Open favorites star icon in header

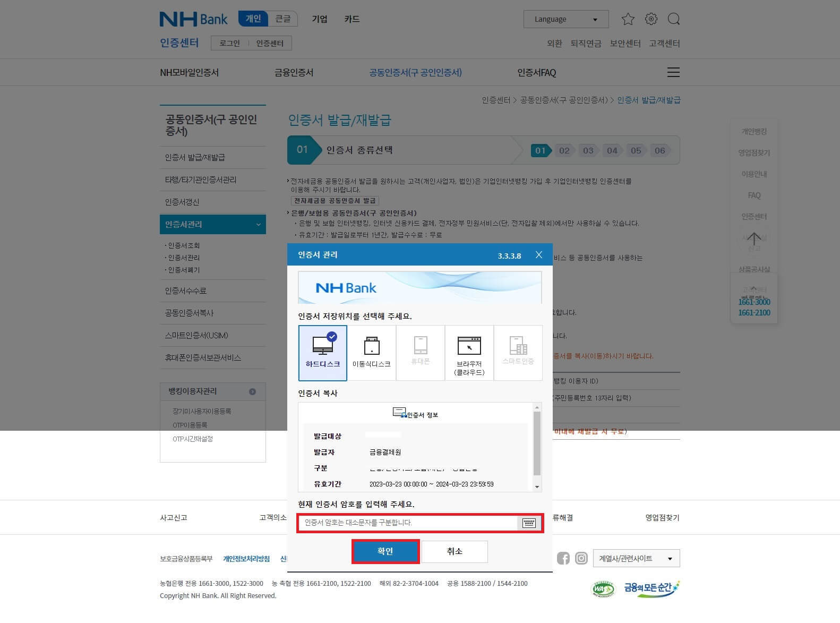point(628,19)
